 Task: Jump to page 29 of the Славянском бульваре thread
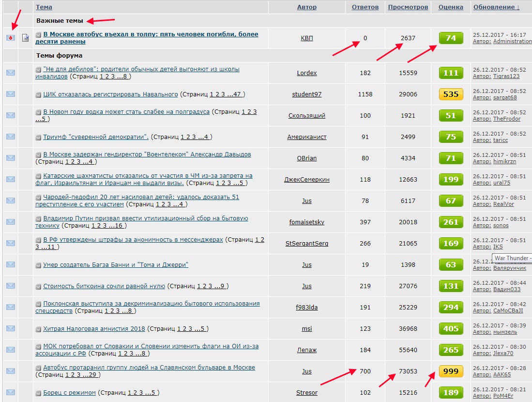tap(92, 375)
